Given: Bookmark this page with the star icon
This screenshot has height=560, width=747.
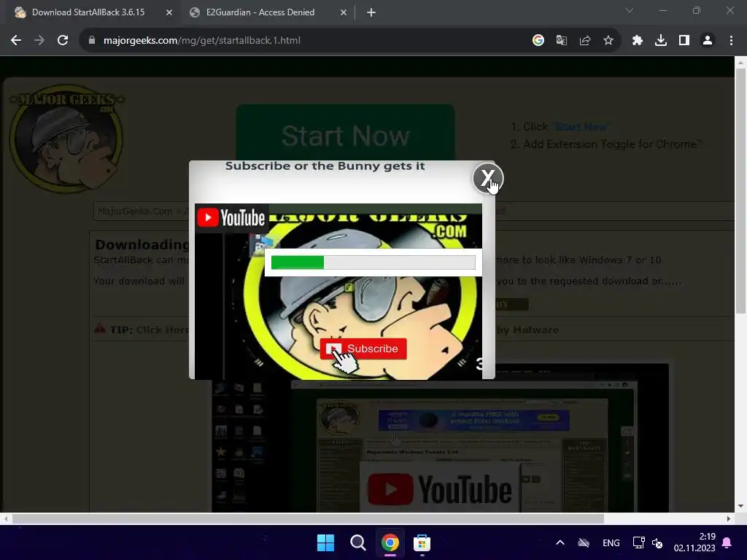Looking at the screenshot, I should pyautogui.click(x=608, y=41).
